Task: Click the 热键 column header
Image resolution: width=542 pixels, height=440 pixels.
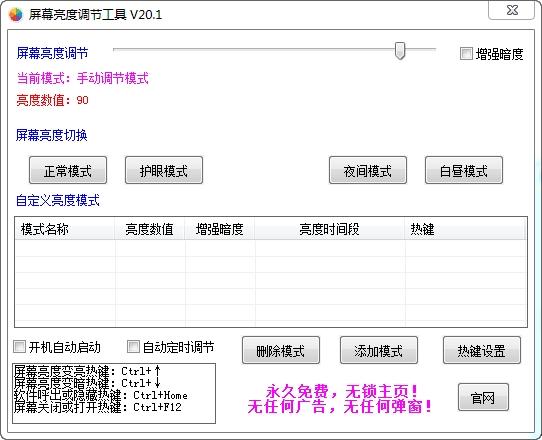Action: [466, 229]
